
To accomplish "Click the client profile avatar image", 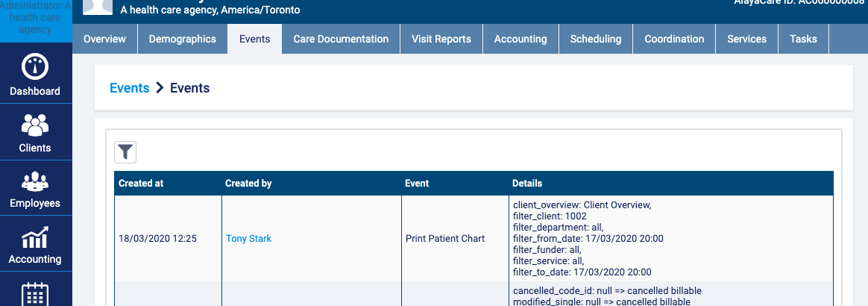I will click(x=102, y=7).
